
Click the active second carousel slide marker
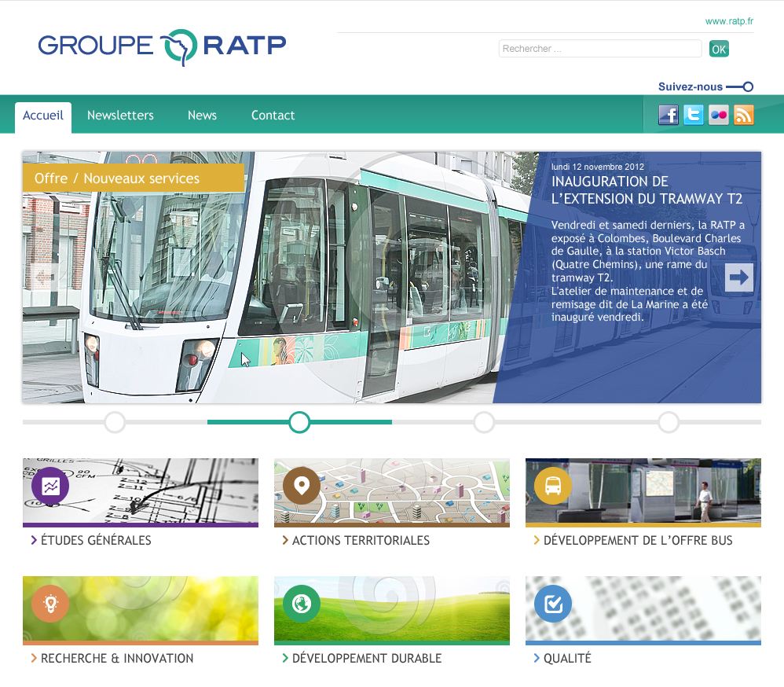[x=299, y=422]
